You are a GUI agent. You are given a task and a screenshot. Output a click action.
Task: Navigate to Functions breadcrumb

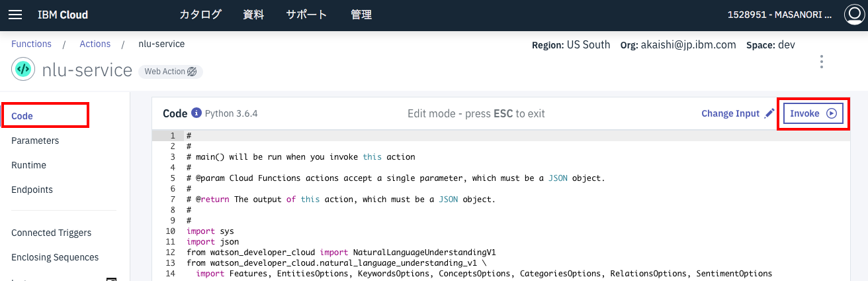[x=31, y=44]
